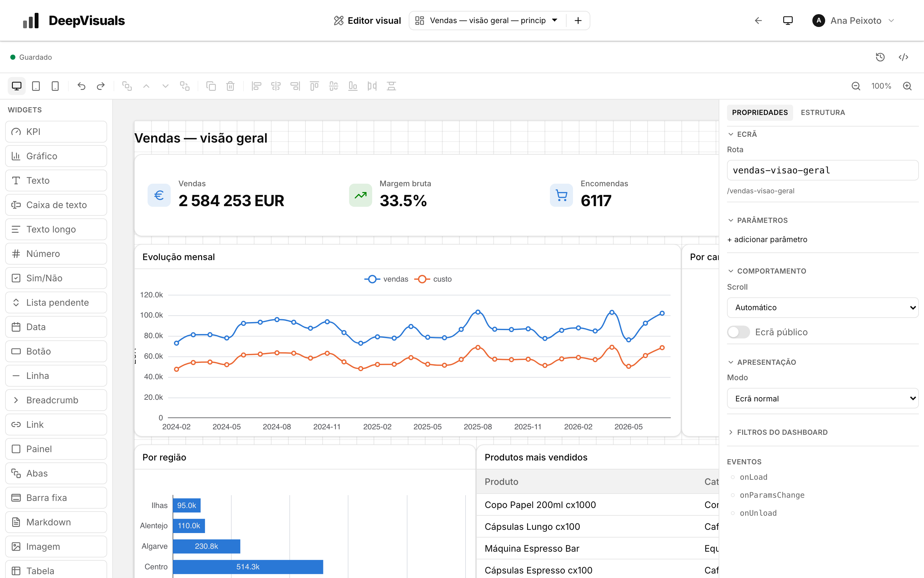The height and width of the screenshot is (578, 924).
Task: Add new screen with plus button
Action: [x=578, y=21]
